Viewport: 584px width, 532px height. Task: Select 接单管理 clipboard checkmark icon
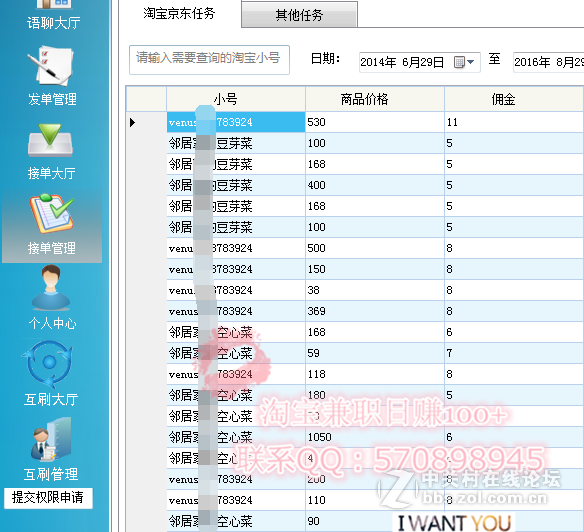tap(52, 213)
